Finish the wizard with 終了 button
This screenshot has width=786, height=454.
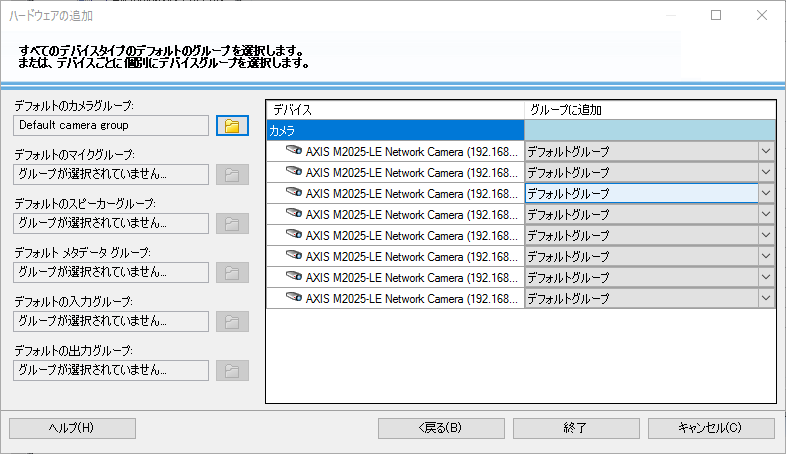point(576,428)
